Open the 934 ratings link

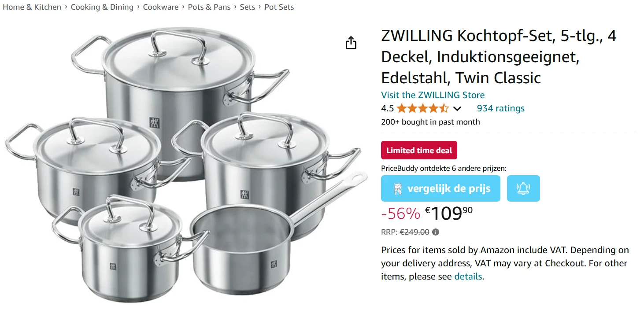pyautogui.click(x=500, y=108)
